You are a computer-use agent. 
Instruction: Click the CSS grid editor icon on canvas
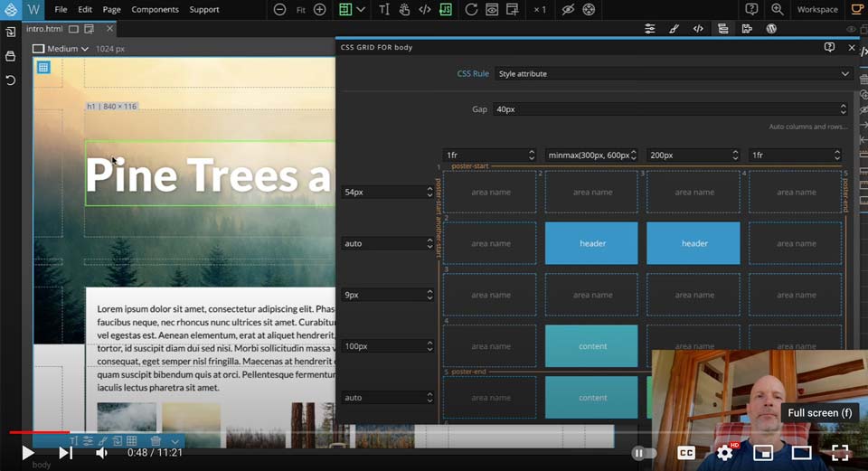pos(43,67)
